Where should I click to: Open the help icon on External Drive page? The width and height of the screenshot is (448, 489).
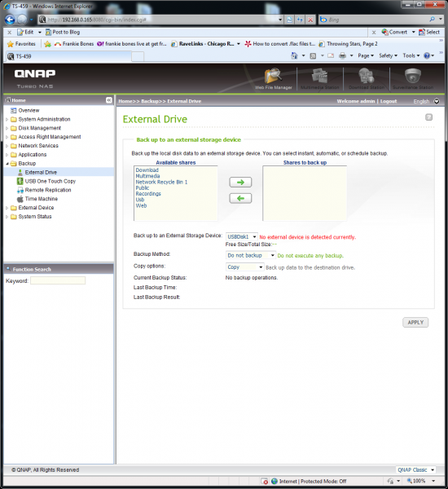428,117
